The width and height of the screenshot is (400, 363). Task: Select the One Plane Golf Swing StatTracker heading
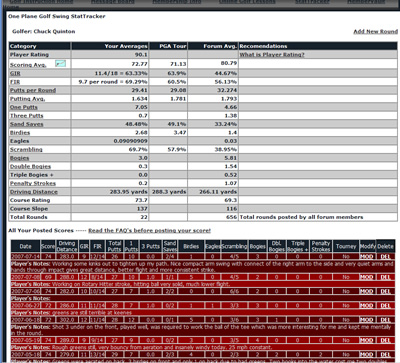click(57, 16)
